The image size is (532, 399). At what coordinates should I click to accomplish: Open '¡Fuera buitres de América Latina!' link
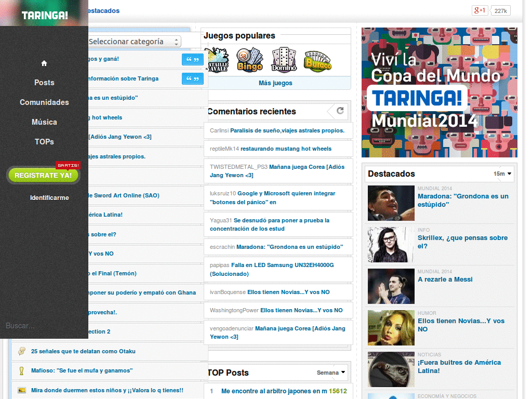459,366
